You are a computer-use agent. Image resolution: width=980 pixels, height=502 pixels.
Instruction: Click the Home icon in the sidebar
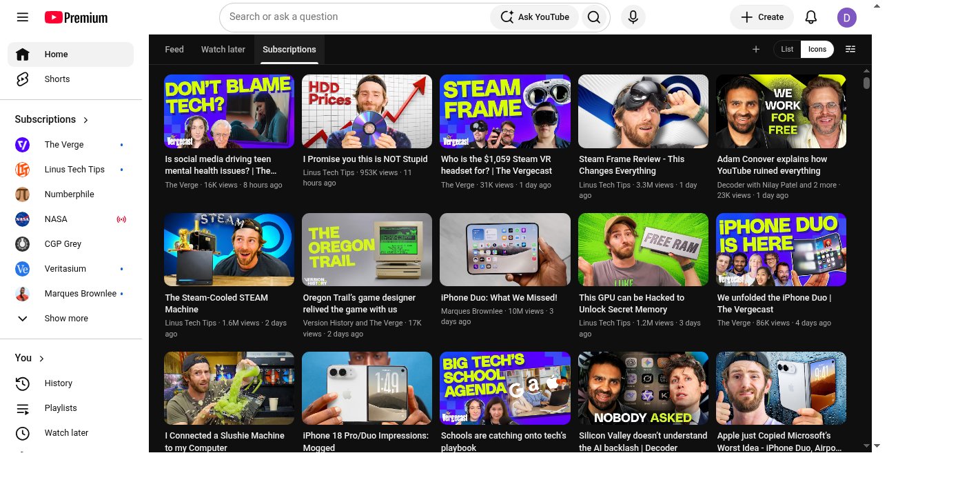pyautogui.click(x=23, y=54)
